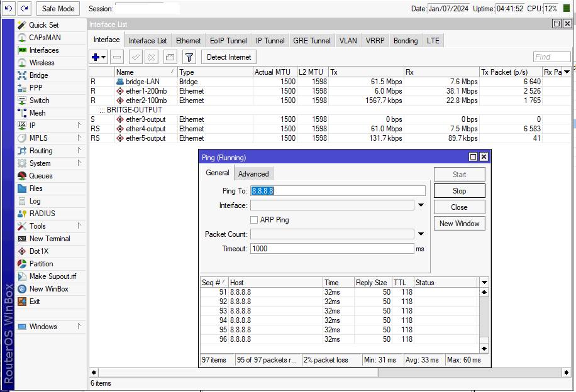Open Switch section in sidebar
The height and width of the screenshot is (392, 576).
point(39,101)
